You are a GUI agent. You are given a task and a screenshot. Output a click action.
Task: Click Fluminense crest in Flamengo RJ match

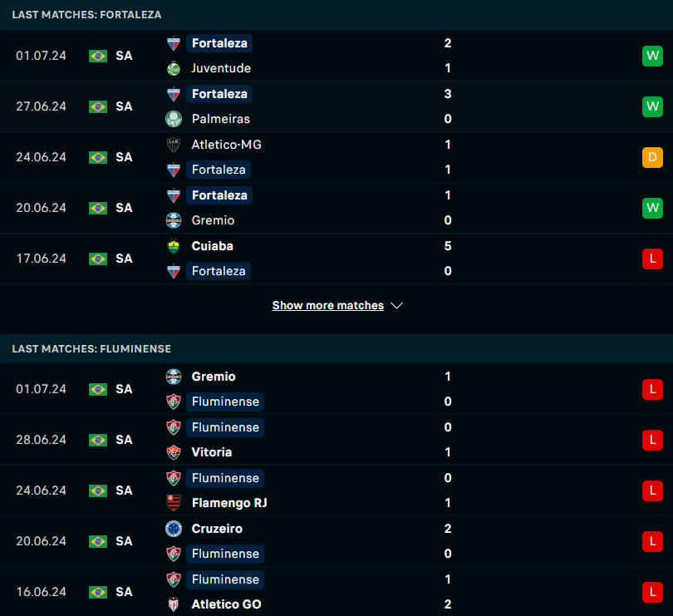[x=174, y=478]
